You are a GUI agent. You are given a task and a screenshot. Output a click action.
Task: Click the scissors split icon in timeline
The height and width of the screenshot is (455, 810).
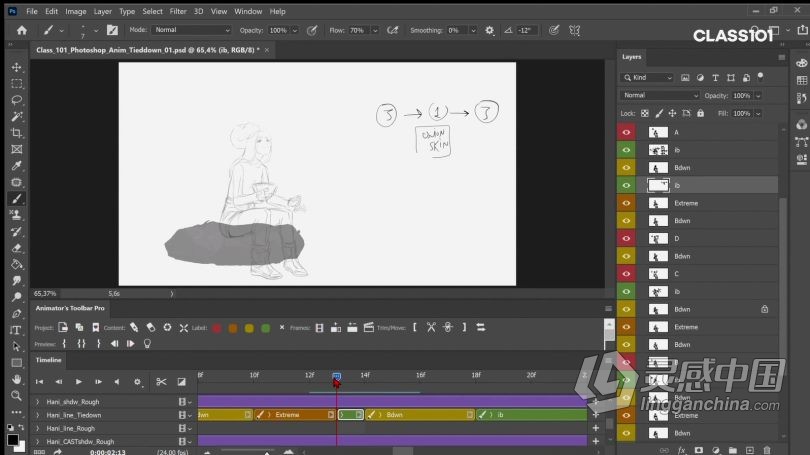[161, 382]
